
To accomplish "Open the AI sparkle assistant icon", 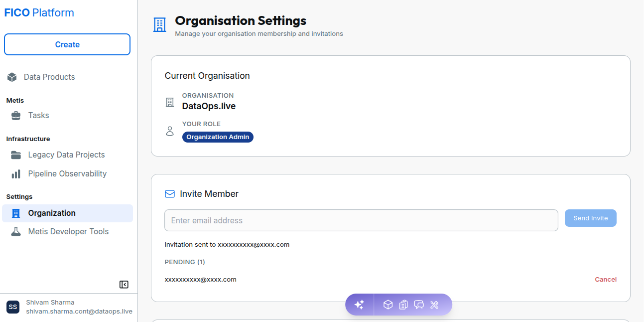I will pyautogui.click(x=359, y=305).
